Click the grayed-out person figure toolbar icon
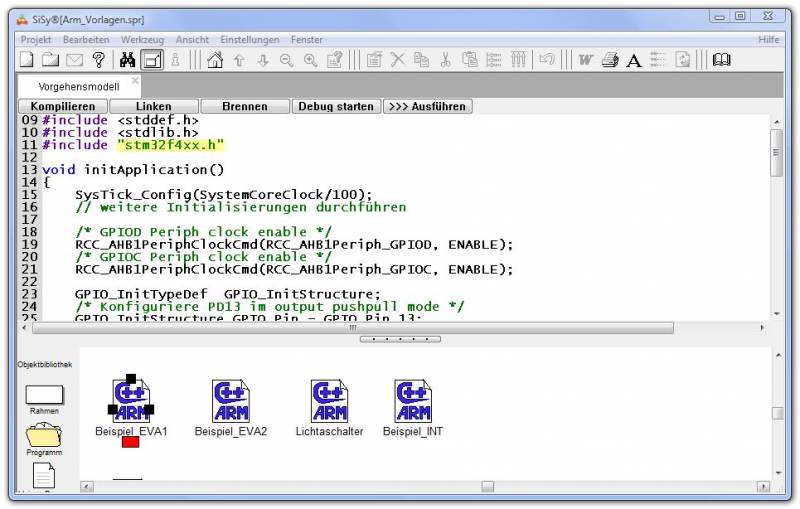 (176, 60)
